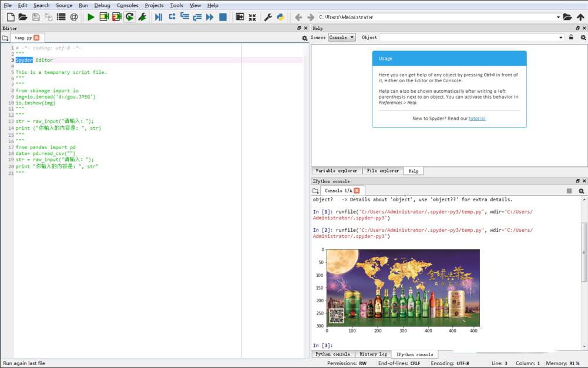Open Preferences using the wrench icon

coord(268,17)
